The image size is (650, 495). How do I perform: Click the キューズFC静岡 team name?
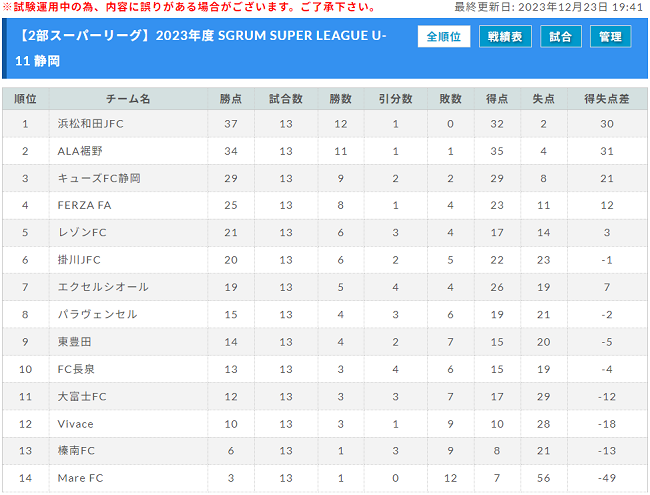(x=99, y=178)
